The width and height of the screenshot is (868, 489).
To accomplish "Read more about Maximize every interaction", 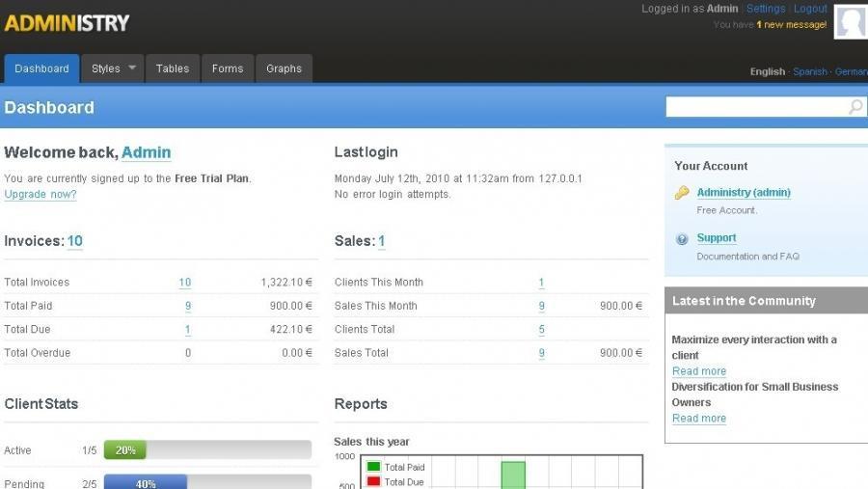I will point(699,371).
